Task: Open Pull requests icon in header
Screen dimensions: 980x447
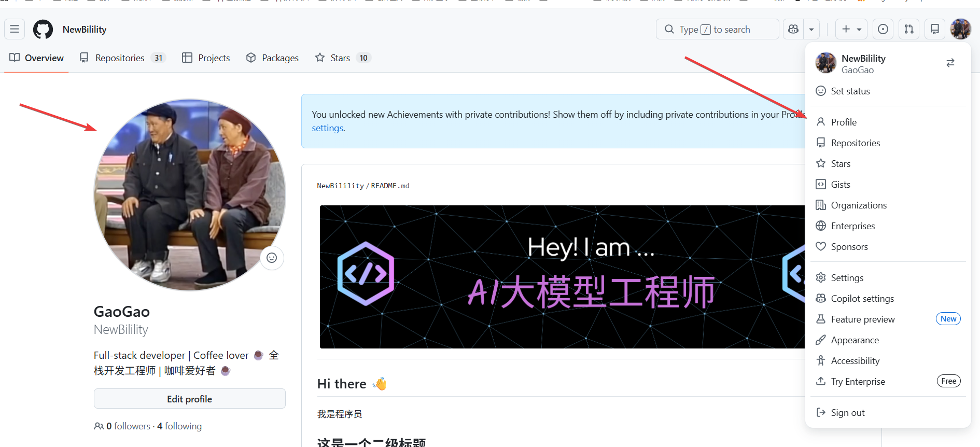Action: point(909,29)
